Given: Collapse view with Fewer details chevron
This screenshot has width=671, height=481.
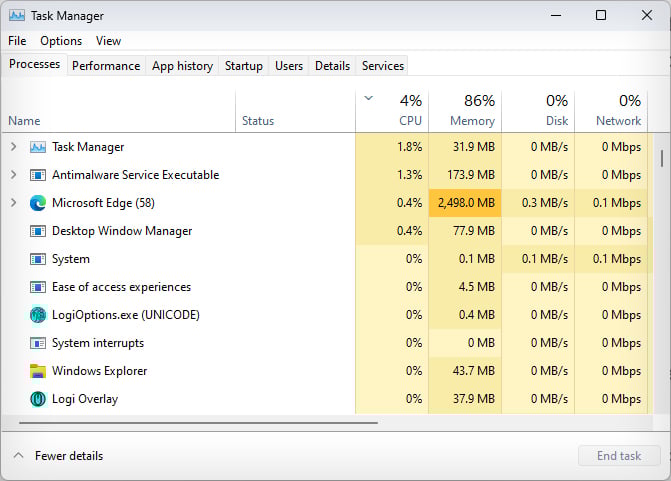Looking at the screenshot, I should click(x=18, y=455).
